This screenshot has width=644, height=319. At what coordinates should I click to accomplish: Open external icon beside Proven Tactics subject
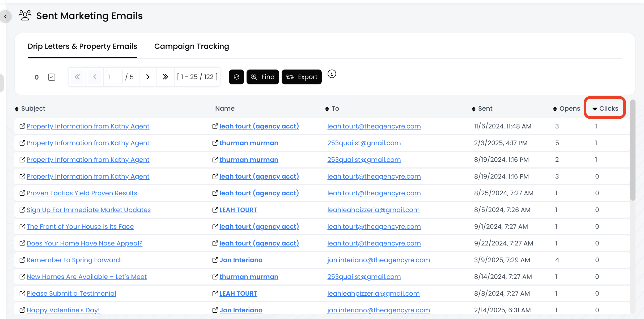point(22,193)
